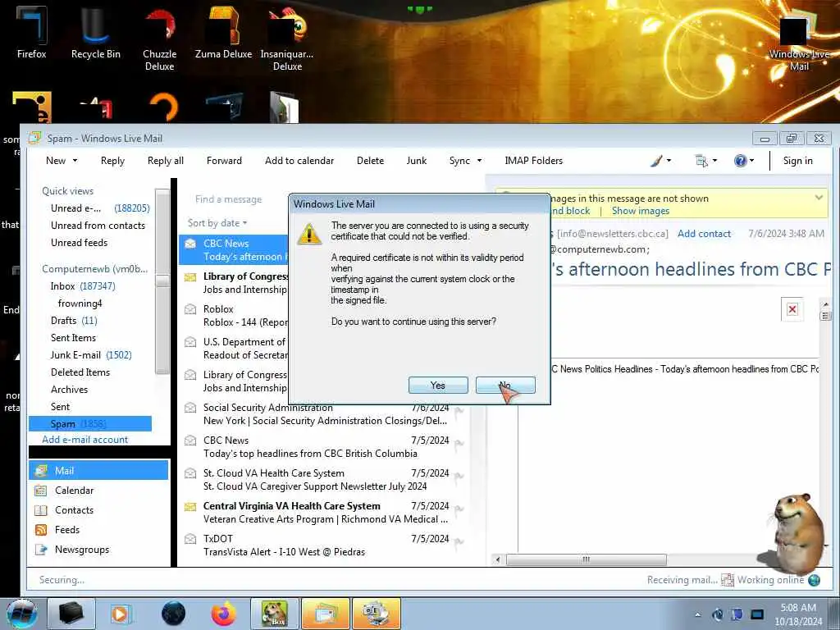840x630 pixels.
Task: Open Firefox desktop shortcut
Action: [x=31, y=32]
